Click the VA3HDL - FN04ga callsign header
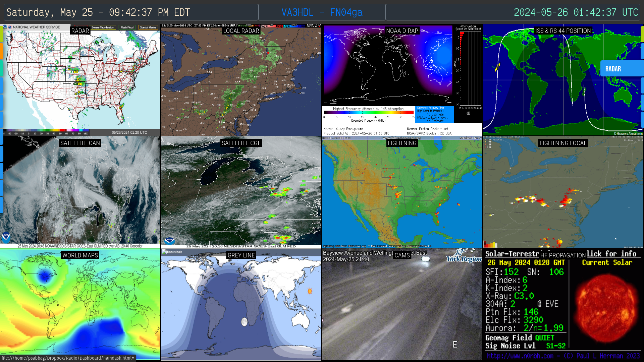The height and width of the screenshot is (362, 644). tap(322, 12)
